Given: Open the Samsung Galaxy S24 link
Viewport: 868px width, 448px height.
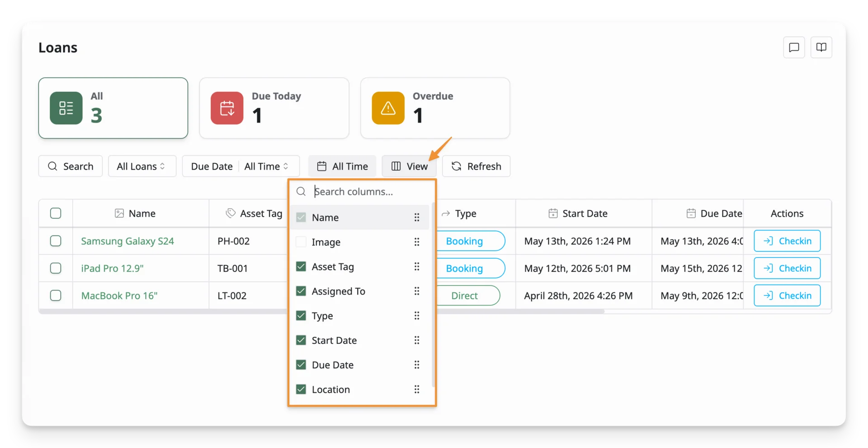Looking at the screenshot, I should coord(127,241).
